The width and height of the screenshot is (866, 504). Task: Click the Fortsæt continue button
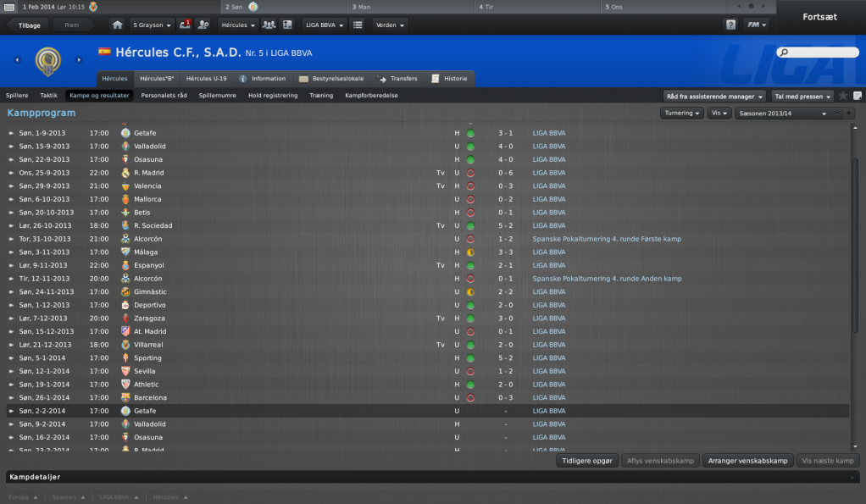[x=819, y=17]
